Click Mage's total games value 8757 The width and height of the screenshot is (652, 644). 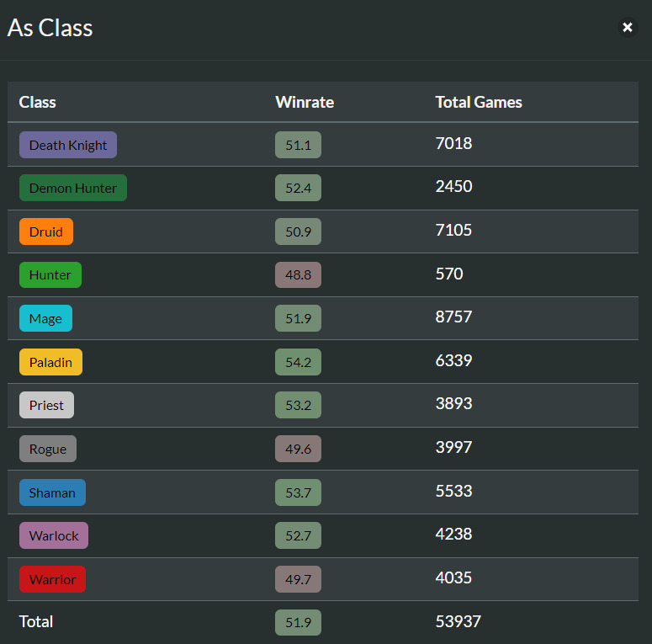click(x=453, y=317)
